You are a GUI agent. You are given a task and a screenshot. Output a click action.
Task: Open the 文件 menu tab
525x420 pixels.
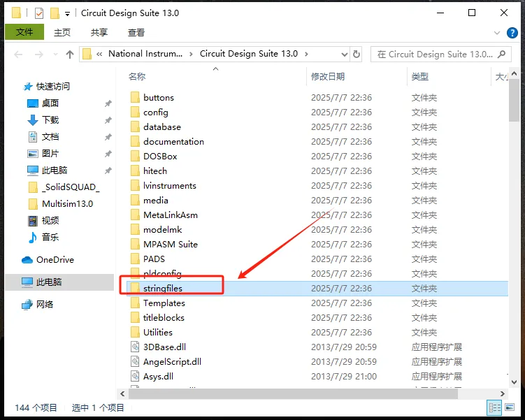24,32
